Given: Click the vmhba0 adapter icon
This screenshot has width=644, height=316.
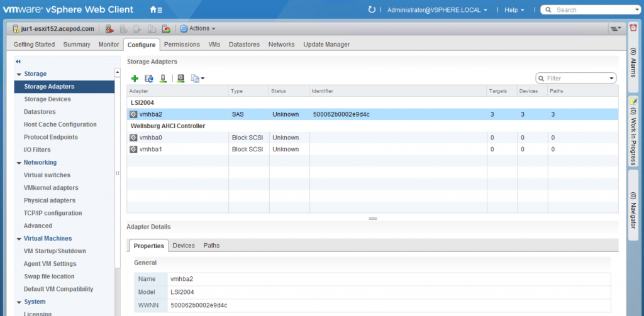Looking at the screenshot, I should point(133,138).
